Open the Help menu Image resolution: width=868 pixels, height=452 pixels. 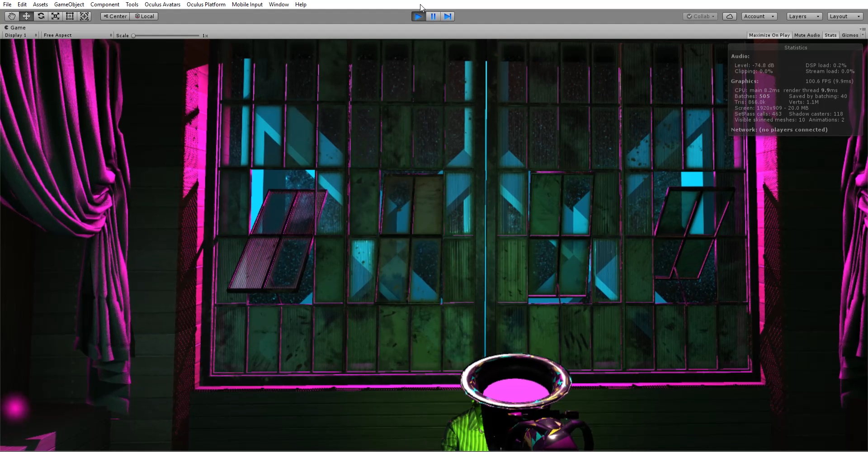point(301,5)
